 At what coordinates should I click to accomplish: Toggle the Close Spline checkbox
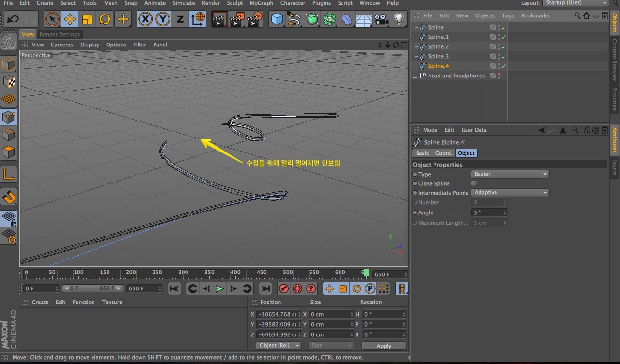474,183
